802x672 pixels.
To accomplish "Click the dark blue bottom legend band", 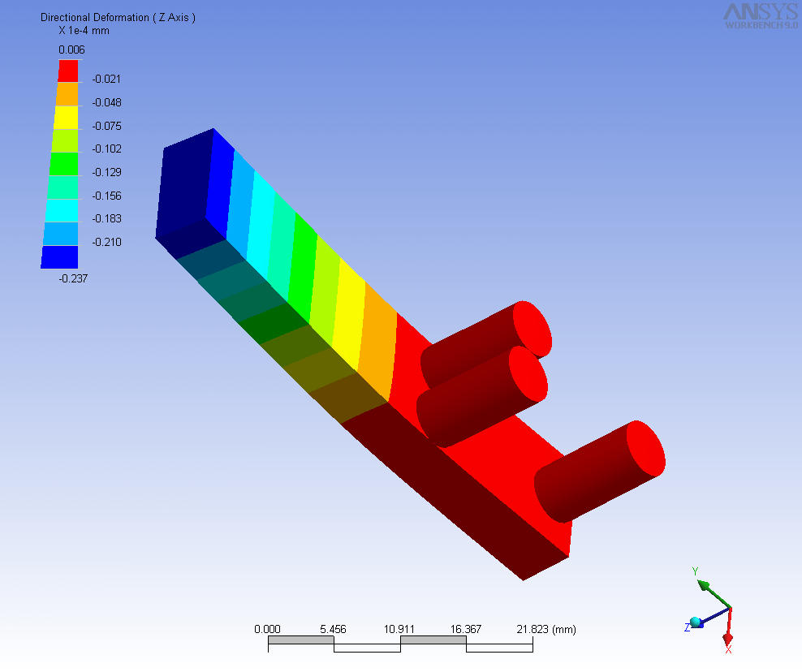I will 59,256.
